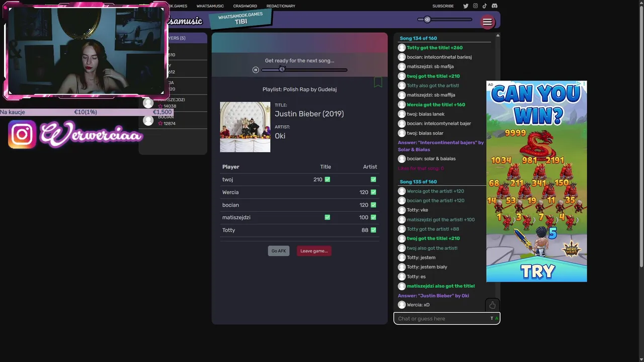The width and height of the screenshot is (644, 362).
Task: Click the player name "Totty" in the table
Action: point(228,230)
